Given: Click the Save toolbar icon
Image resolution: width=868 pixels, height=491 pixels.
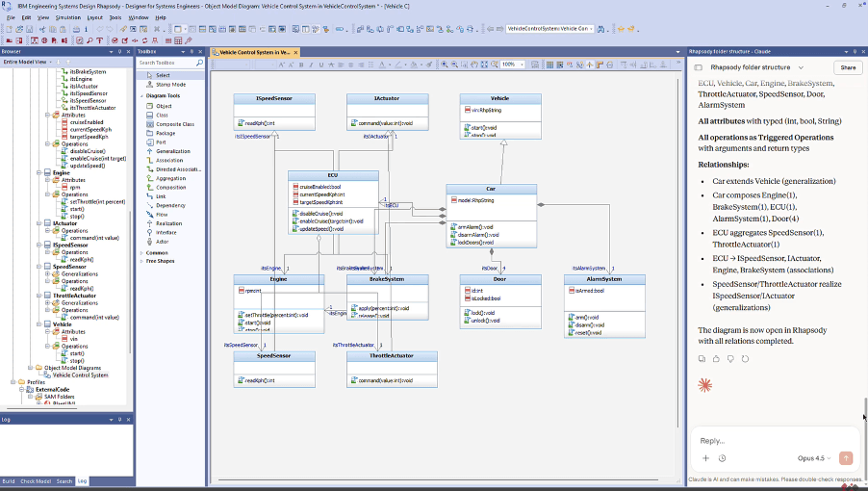Looking at the screenshot, I should [x=29, y=29].
